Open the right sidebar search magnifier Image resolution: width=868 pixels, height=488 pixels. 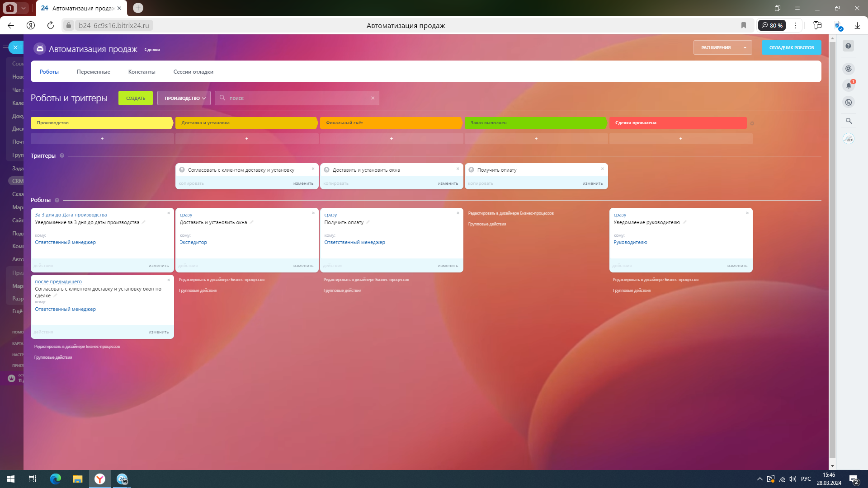(849, 121)
